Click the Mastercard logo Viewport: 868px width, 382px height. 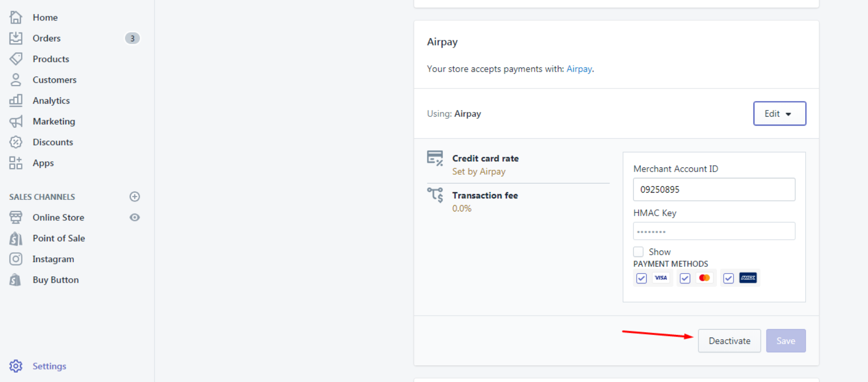[x=705, y=278]
